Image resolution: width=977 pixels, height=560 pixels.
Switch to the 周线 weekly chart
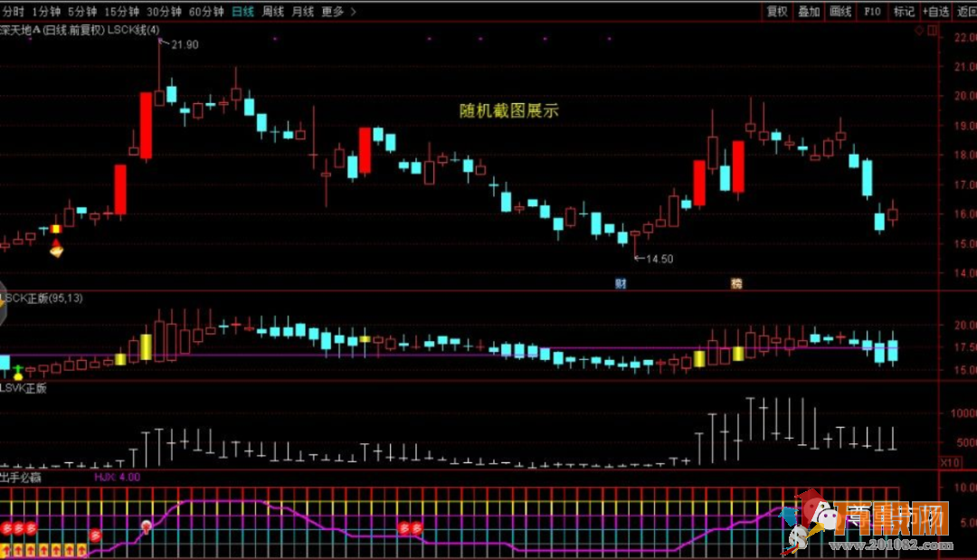[x=273, y=11]
